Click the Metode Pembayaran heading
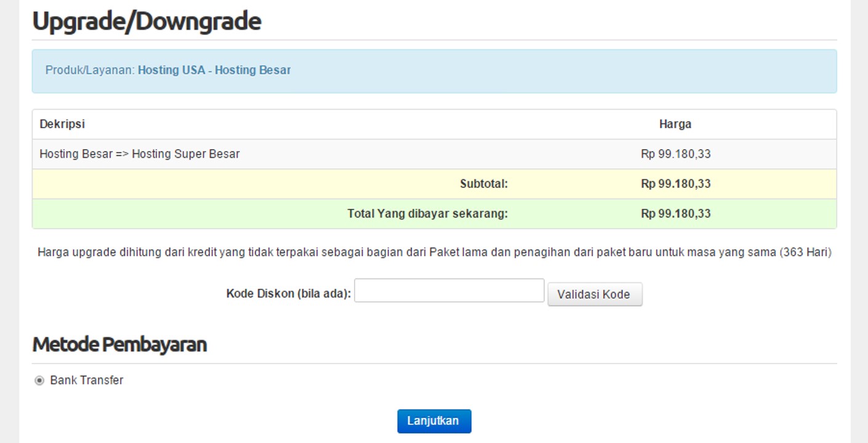868x443 pixels. tap(119, 344)
